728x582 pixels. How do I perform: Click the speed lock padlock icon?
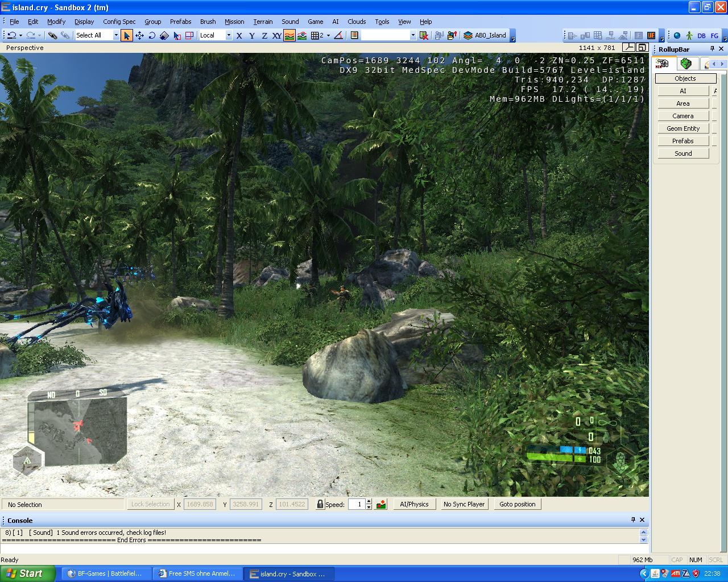320,504
